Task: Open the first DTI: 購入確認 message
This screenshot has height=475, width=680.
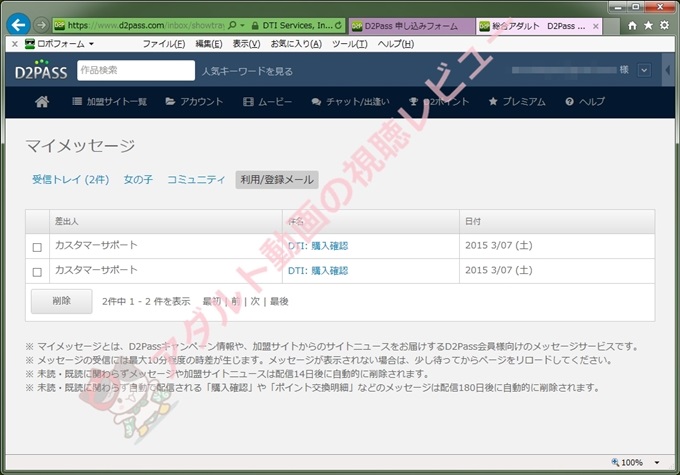Action: (x=318, y=246)
